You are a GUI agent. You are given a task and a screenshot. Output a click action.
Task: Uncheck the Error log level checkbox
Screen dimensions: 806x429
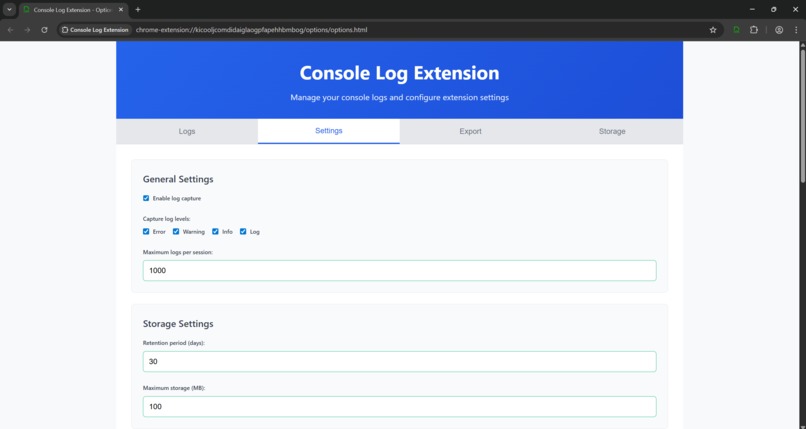point(146,232)
